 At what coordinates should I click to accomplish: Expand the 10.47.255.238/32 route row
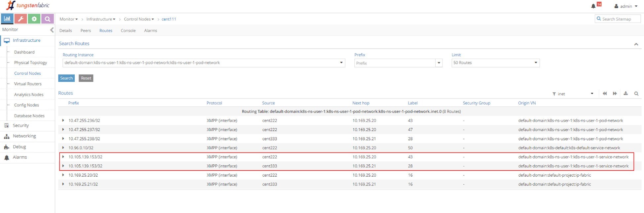[63, 139]
